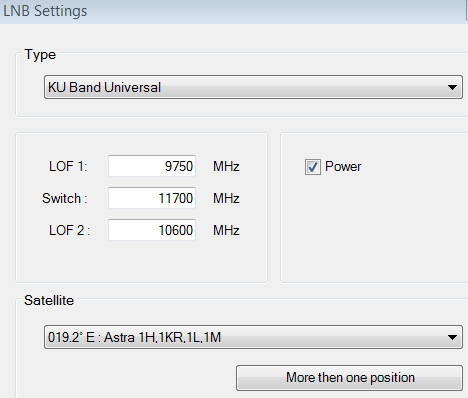This screenshot has width=468, height=398.
Task: Click the LOF 2 label
Action: (x=69, y=230)
